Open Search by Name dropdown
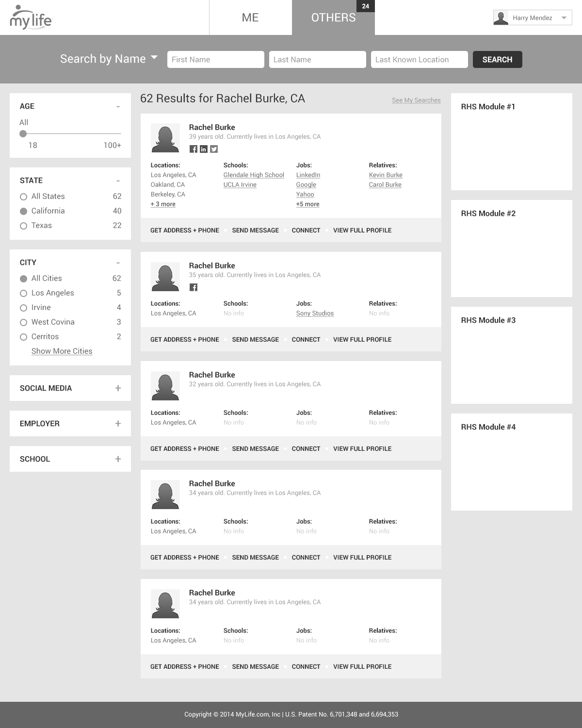The height and width of the screenshot is (728, 582). coord(109,59)
